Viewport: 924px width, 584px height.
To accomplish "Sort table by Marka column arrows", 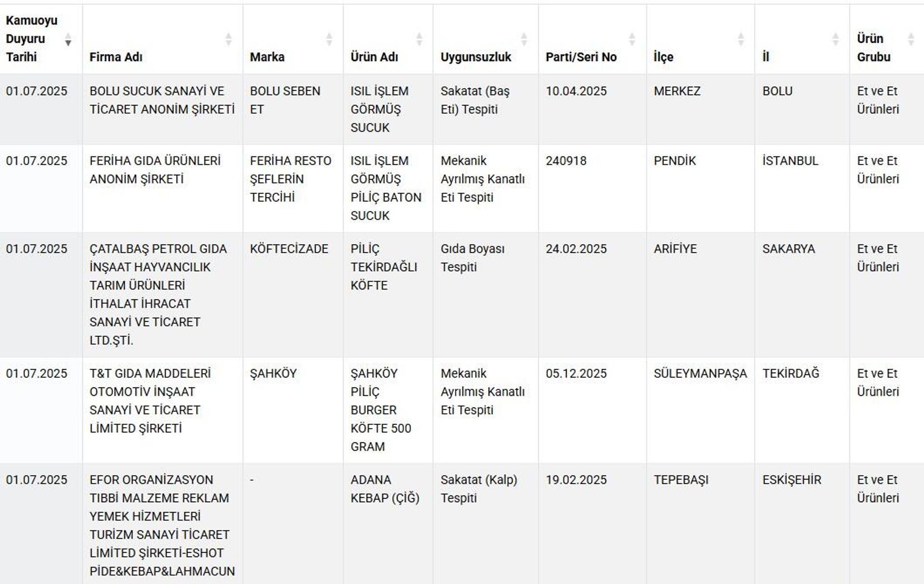I will (329, 39).
